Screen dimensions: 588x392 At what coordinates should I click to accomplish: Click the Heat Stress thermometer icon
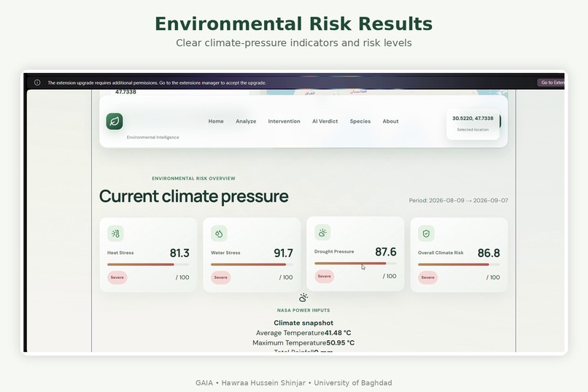coord(115,234)
